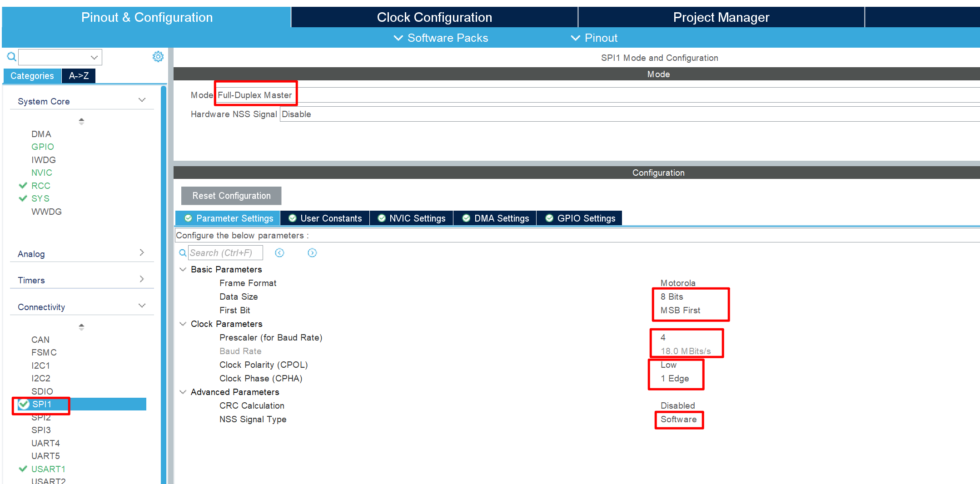Image resolution: width=980 pixels, height=484 pixels.
Task: Expand the Analog category
Action: [x=142, y=252]
